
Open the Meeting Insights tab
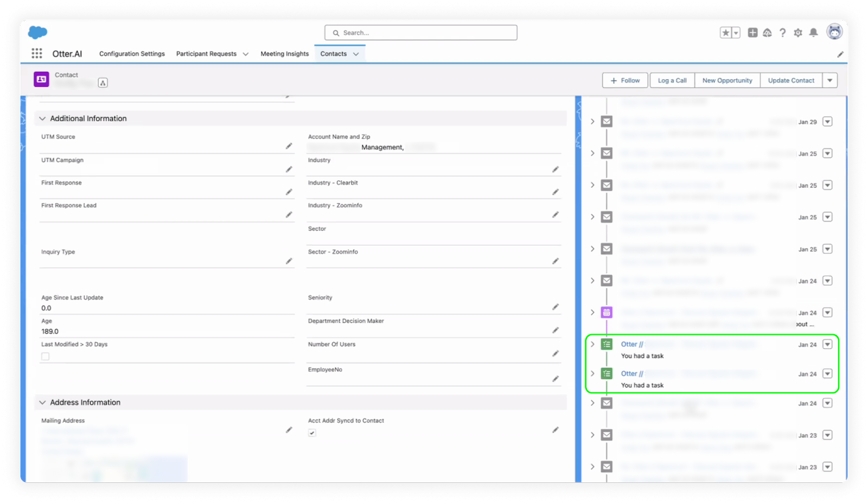pyautogui.click(x=284, y=54)
